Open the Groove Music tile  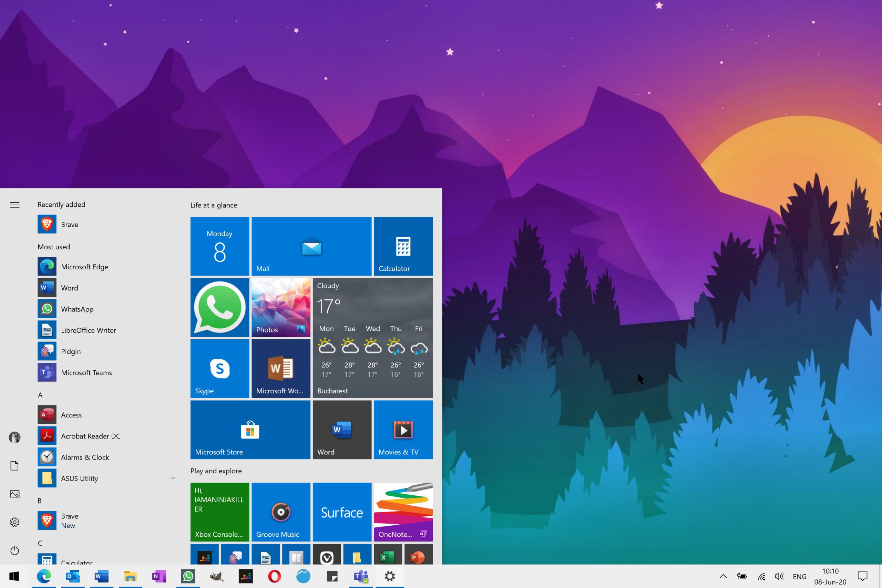click(x=281, y=512)
